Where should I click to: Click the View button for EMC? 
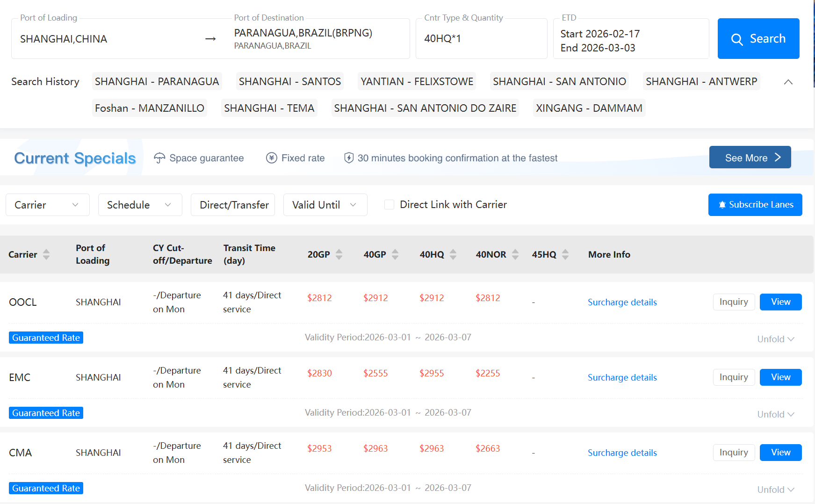click(780, 377)
